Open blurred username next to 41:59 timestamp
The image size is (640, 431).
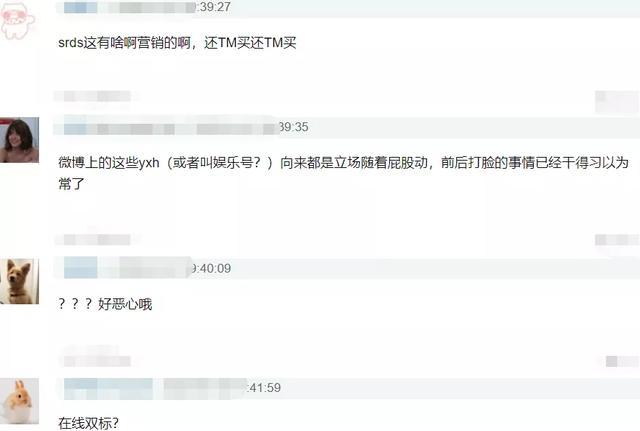(156, 388)
